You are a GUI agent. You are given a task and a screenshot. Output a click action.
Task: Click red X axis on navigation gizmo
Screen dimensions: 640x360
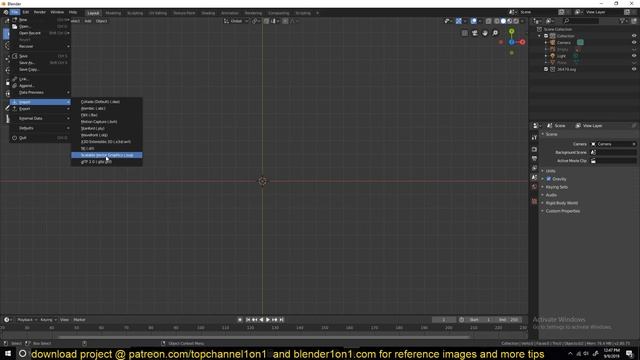pos(522,42)
